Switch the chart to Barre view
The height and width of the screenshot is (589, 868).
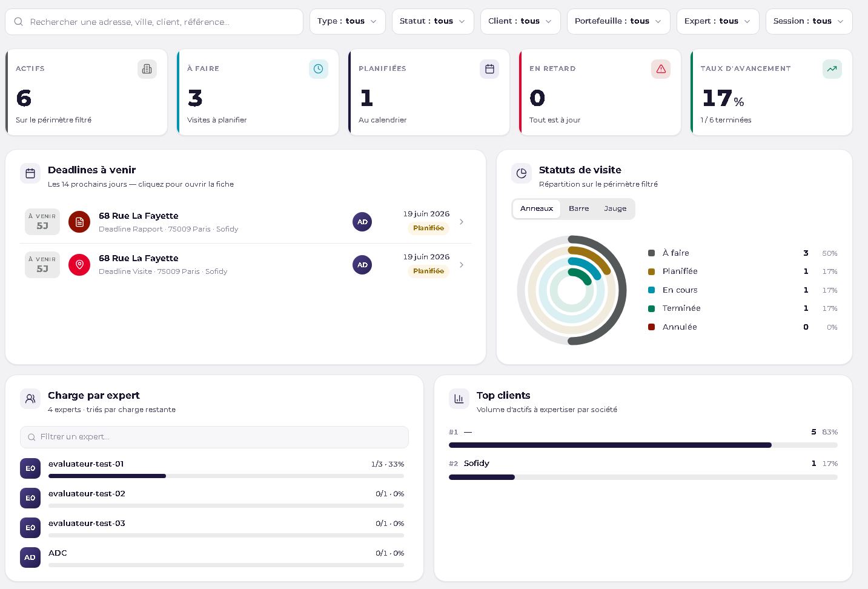pyautogui.click(x=579, y=208)
